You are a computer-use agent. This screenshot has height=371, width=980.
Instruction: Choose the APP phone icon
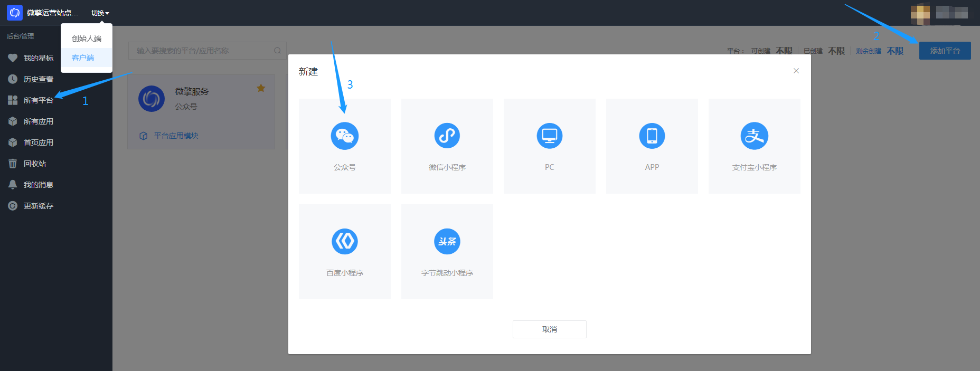click(652, 136)
